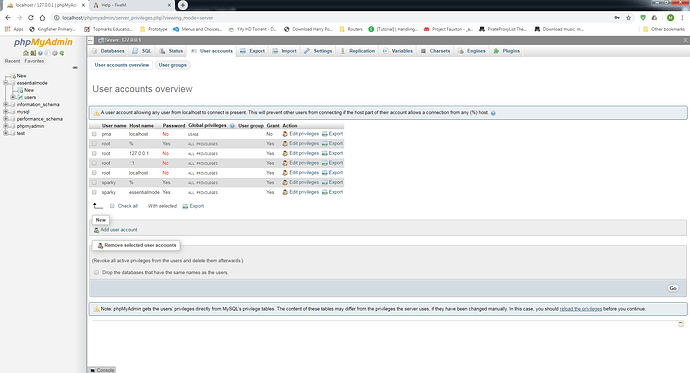This screenshot has width=690, height=373.
Task: Click help icon at end of localhost warning
Action: pos(493,113)
